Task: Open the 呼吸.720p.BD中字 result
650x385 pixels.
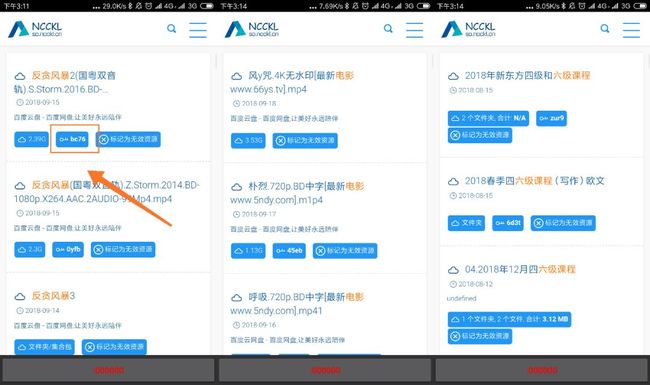Action: 297,303
